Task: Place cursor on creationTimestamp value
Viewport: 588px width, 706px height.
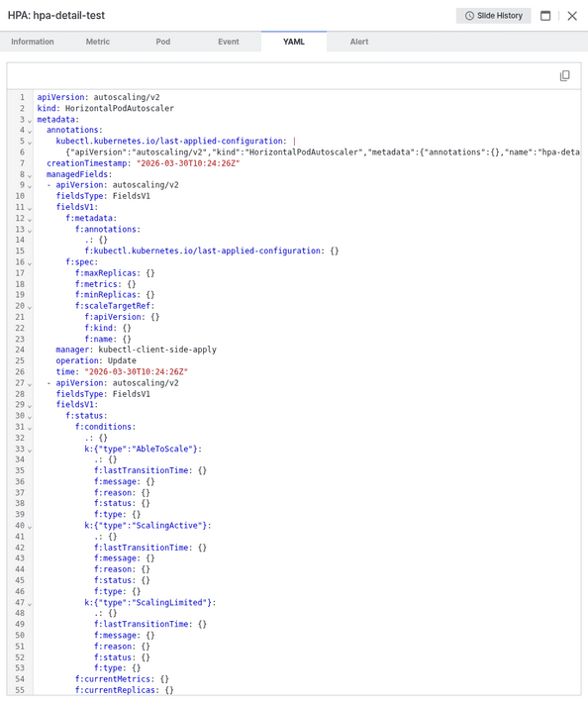Action: 188,163
